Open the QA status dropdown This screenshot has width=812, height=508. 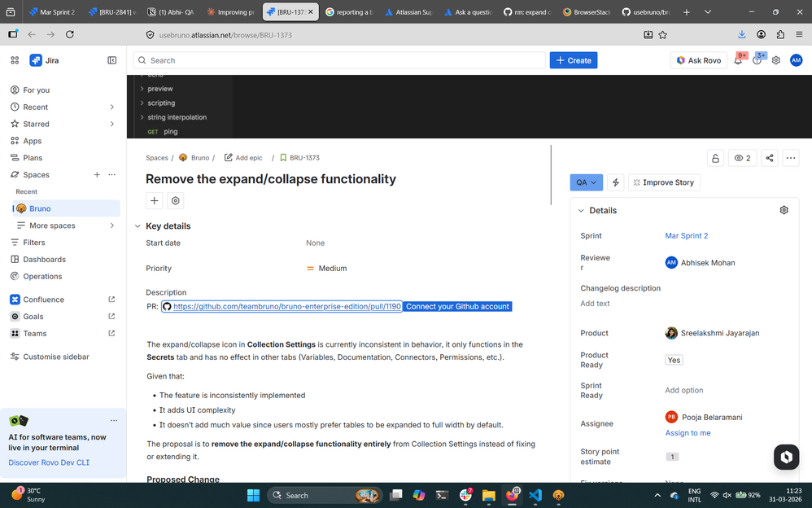pyautogui.click(x=586, y=182)
